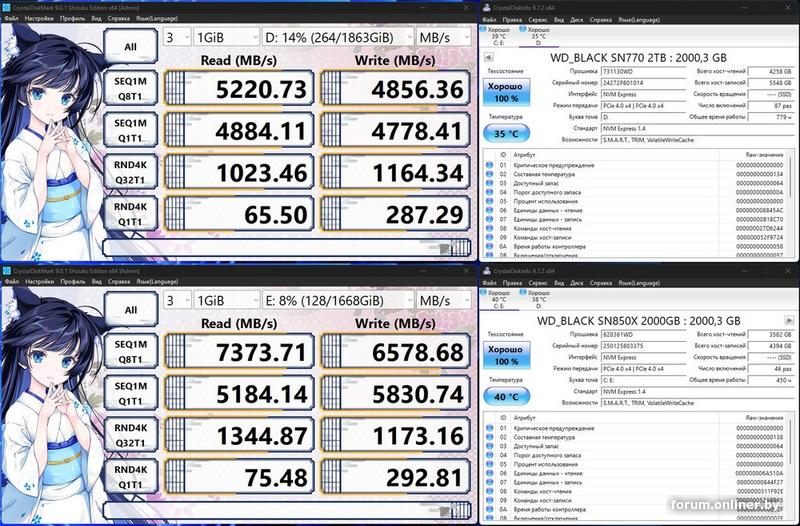Click status dot of row 05 Процент использования in SN770 window
This screenshot has width=800, height=526.
tap(489, 201)
